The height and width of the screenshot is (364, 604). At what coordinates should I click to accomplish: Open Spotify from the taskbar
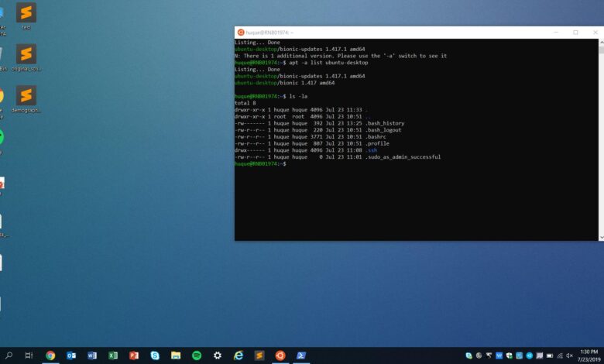coord(197,355)
